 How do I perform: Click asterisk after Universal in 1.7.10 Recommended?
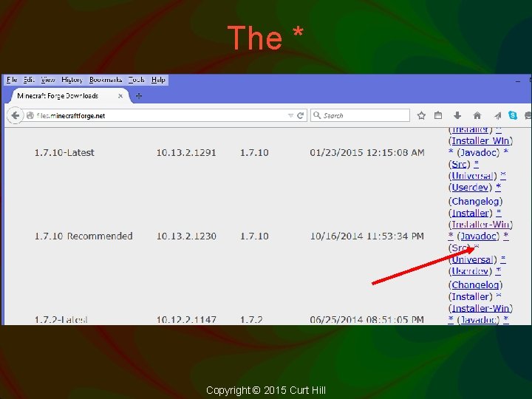point(503,259)
